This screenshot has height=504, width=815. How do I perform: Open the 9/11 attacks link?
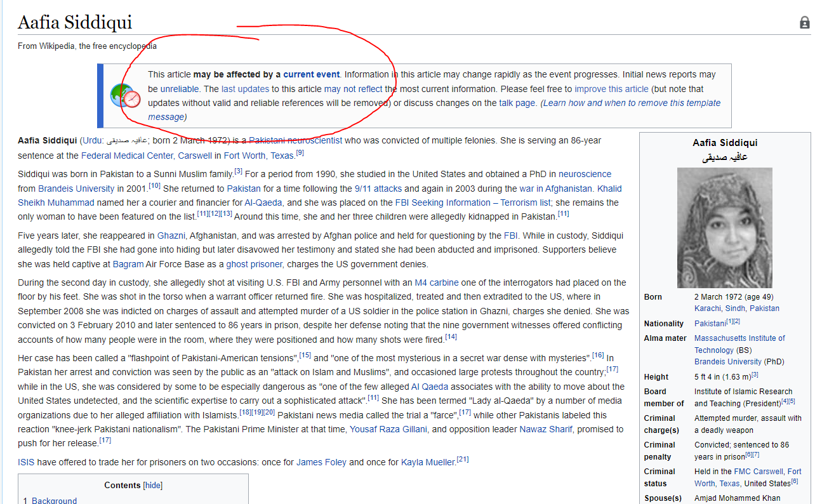[378, 189]
